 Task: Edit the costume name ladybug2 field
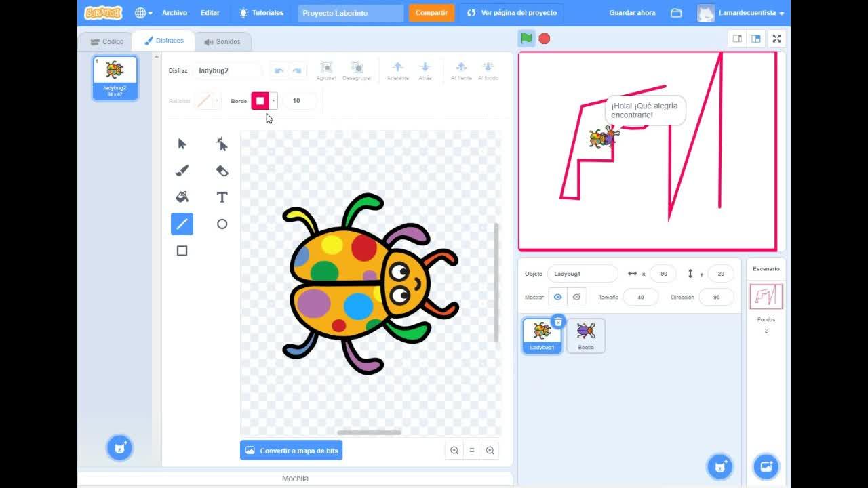point(227,70)
